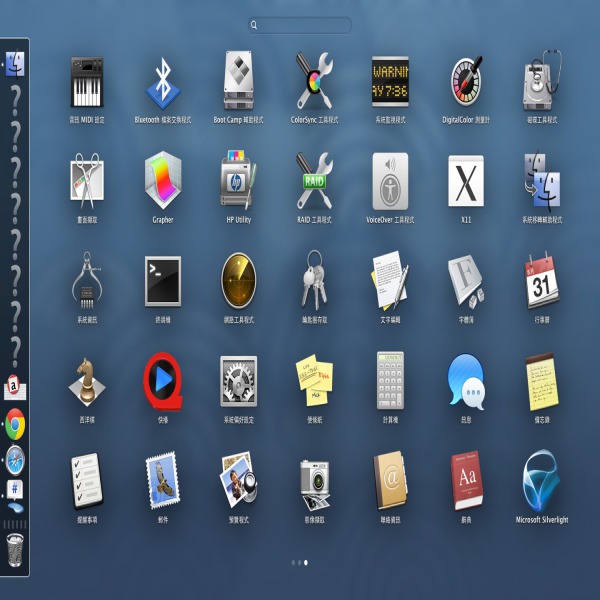Launch System Preferences with the gears icon
Screen dimensions: 600x600
[x=238, y=381]
